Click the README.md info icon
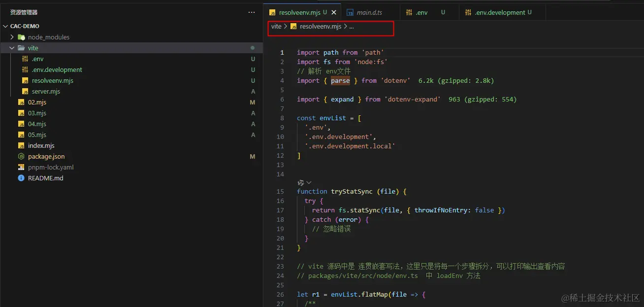The image size is (644, 307). click(x=21, y=178)
